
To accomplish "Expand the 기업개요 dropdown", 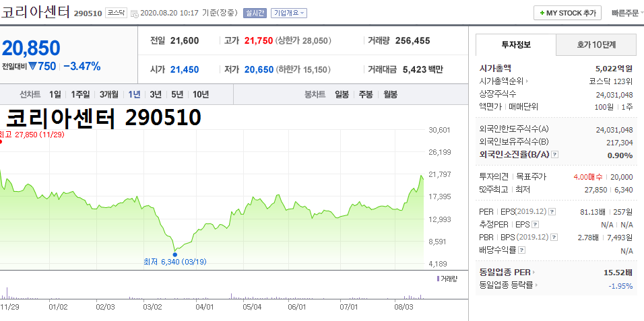I will click(289, 13).
